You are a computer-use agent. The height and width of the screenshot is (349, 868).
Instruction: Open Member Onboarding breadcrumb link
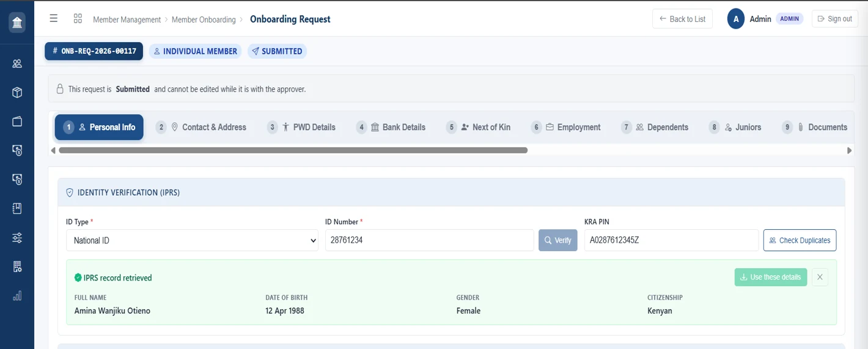(204, 20)
